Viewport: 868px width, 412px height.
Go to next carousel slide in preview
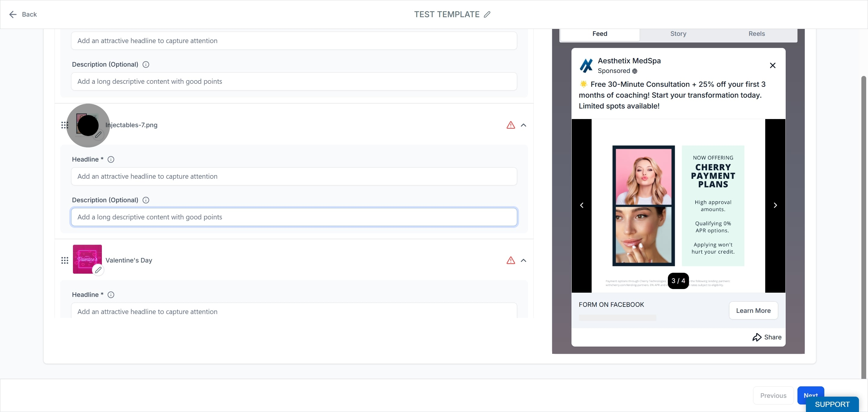775,206
